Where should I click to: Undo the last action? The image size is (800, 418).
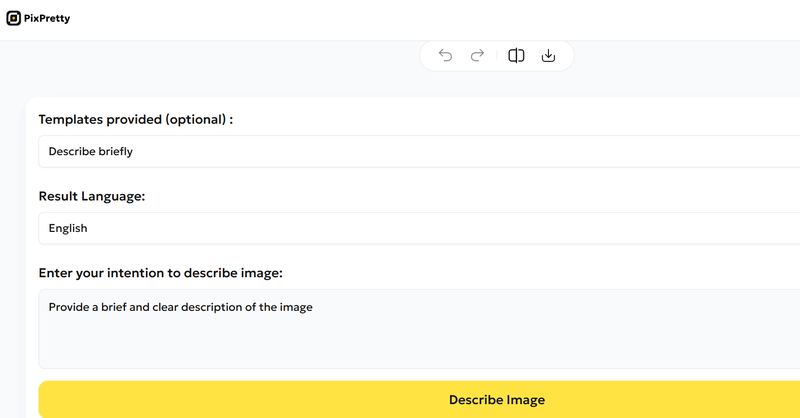pos(445,56)
